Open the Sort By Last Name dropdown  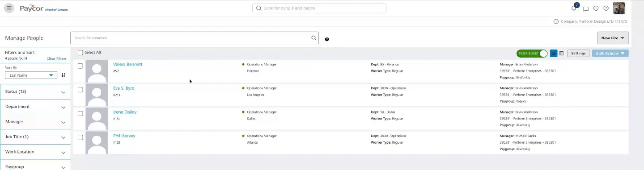[x=31, y=75]
